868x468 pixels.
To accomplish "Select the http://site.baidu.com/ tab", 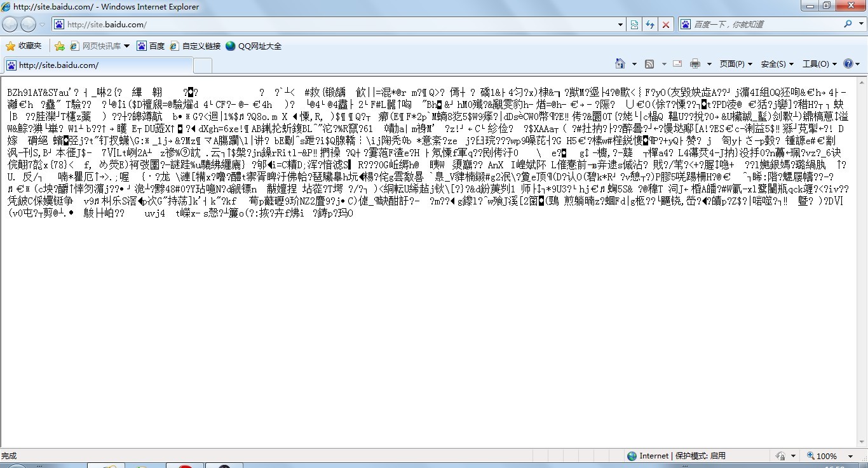I will (x=98, y=65).
